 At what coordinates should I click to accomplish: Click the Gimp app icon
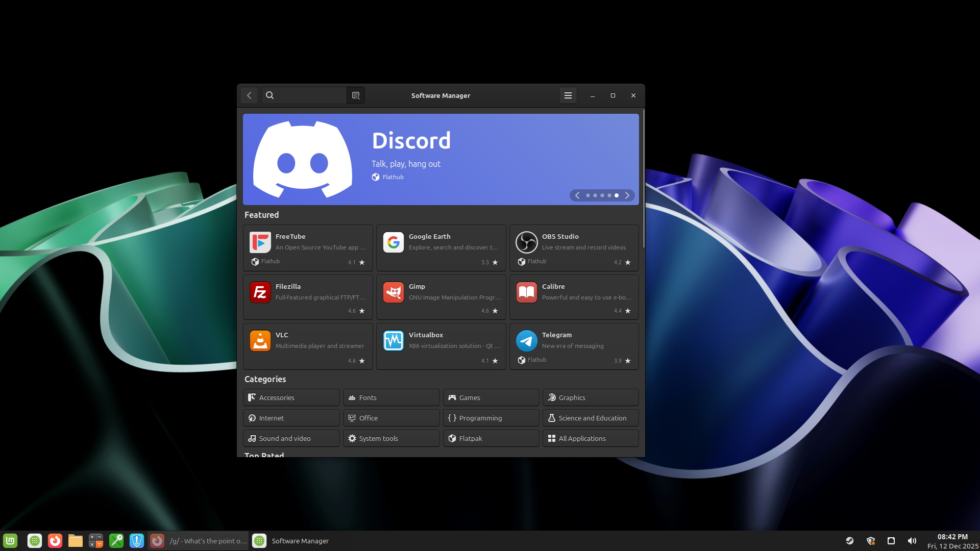[x=393, y=292]
